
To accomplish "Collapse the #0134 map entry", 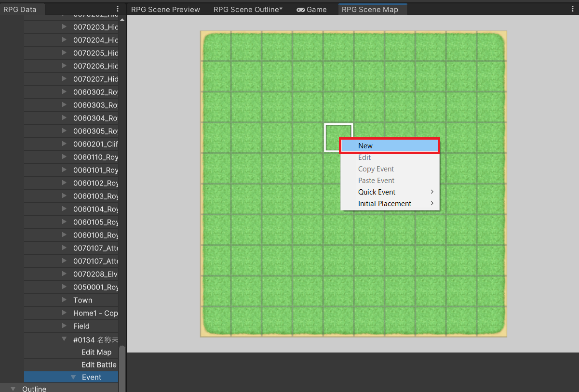I will [x=64, y=339].
